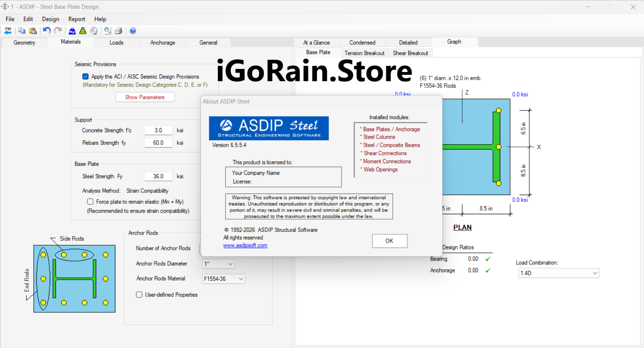This screenshot has width=644, height=348.
Task: Open the www.asdipsoft.com link
Action: coord(245,245)
